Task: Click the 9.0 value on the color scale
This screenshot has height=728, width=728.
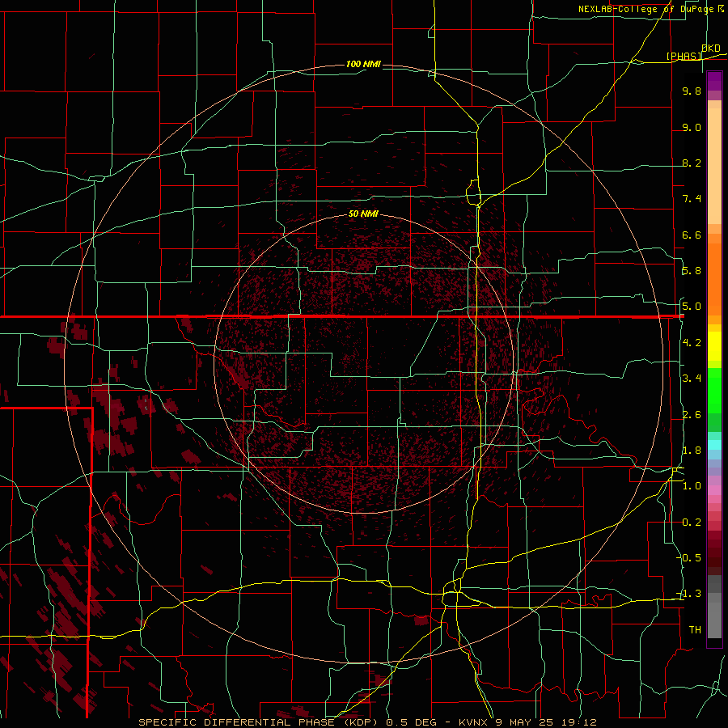Action: 692,127
